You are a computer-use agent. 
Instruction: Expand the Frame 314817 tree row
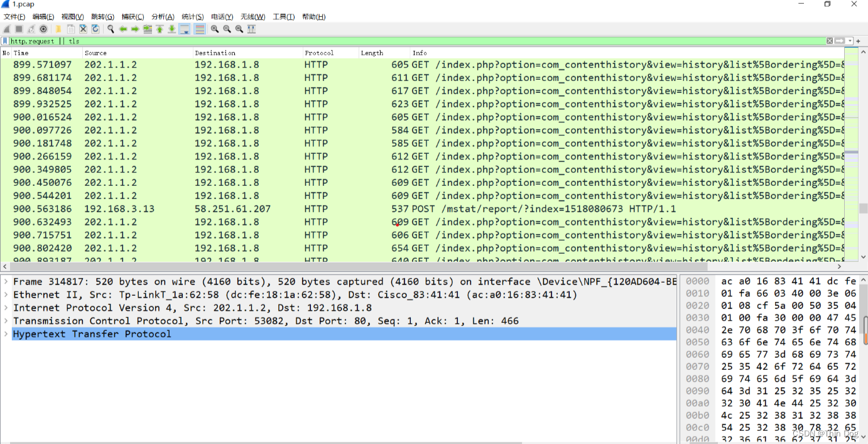click(x=6, y=281)
